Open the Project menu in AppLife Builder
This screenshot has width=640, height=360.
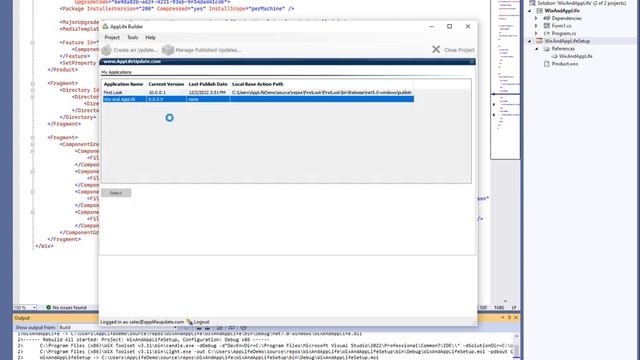point(112,38)
